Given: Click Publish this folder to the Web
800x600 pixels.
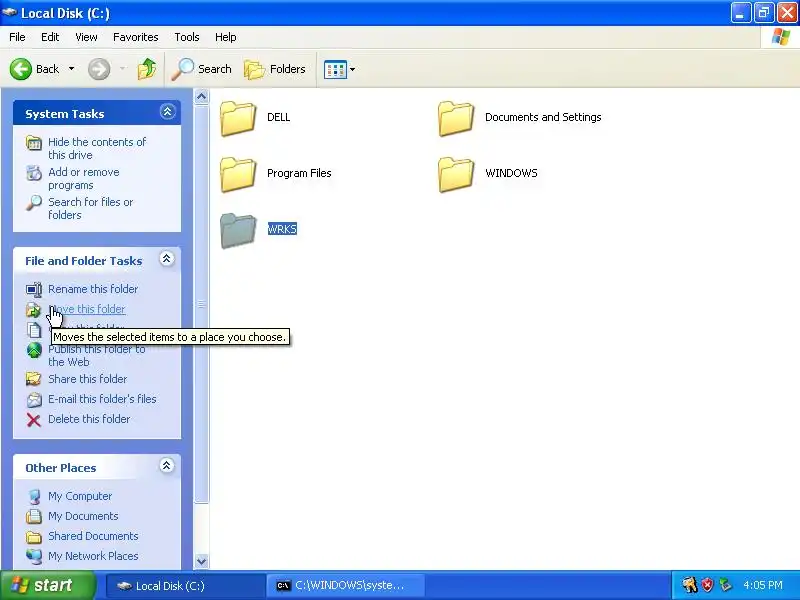Looking at the screenshot, I should (x=96, y=356).
